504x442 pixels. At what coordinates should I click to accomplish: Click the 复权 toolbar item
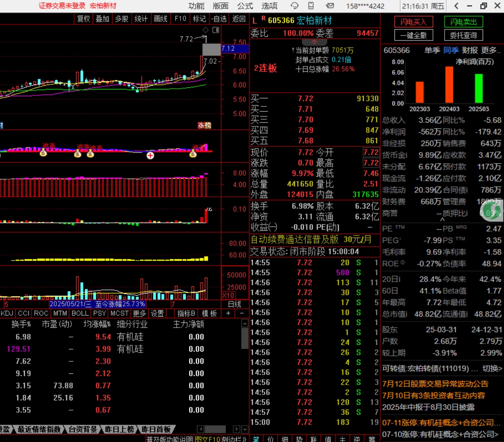[x=83, y=19]
